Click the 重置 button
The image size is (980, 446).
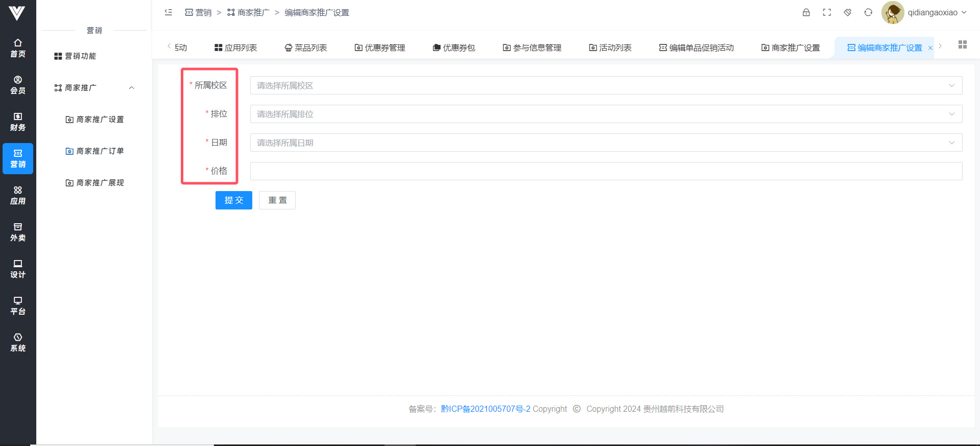tap(277, 200)
